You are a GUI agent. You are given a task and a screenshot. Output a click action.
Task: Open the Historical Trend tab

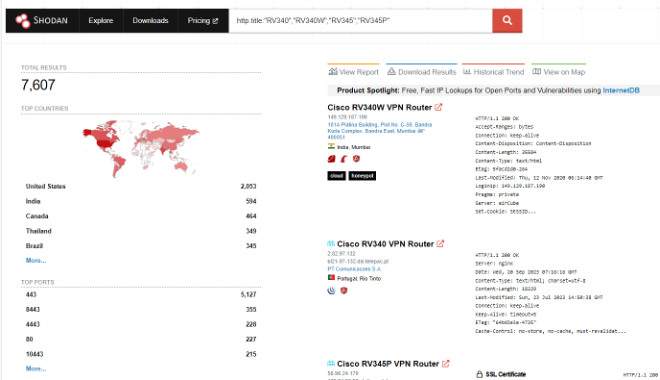pos(493,72)
